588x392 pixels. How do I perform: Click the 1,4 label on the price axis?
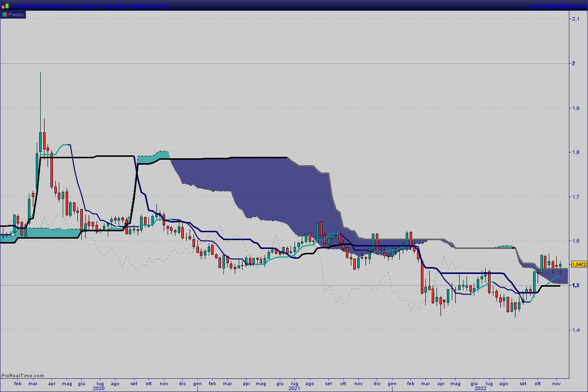pos(575,330)
